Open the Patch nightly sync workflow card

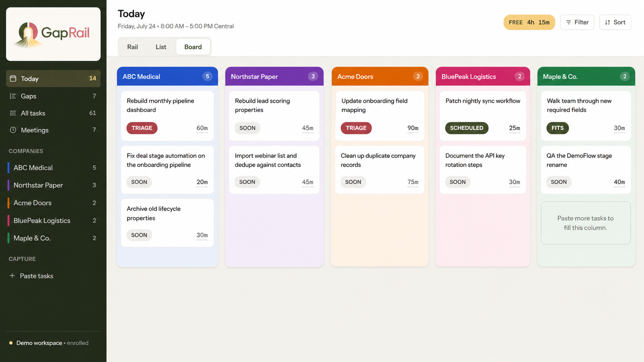click(483, 116)
